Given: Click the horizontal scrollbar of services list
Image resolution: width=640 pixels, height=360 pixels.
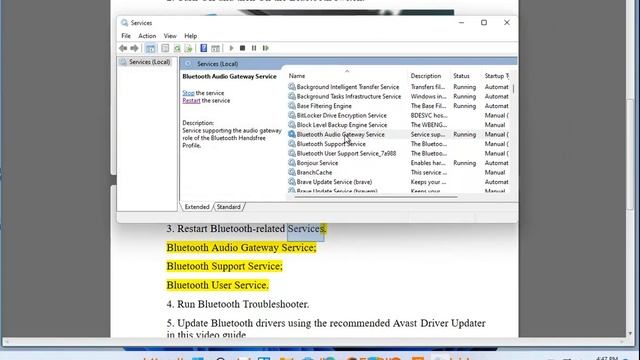Looking at the screenshot, I should (376, 197).
